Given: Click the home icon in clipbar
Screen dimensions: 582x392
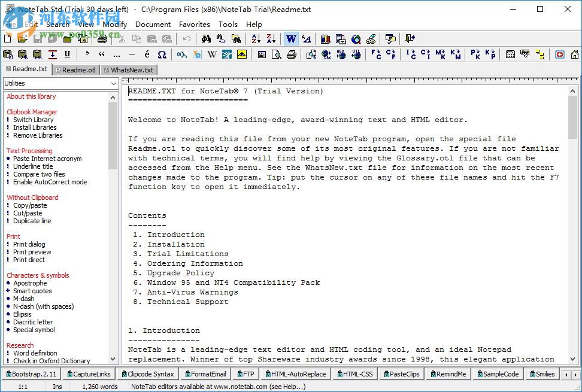Looking at the screenshot, I should tap(575, 54).
